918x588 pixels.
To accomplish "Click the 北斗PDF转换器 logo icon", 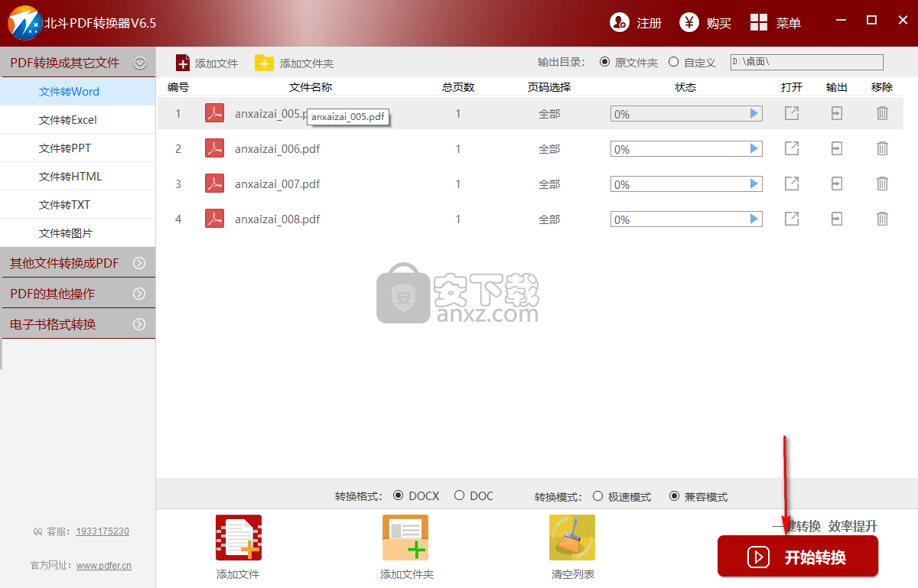I will tap(24, 23).
